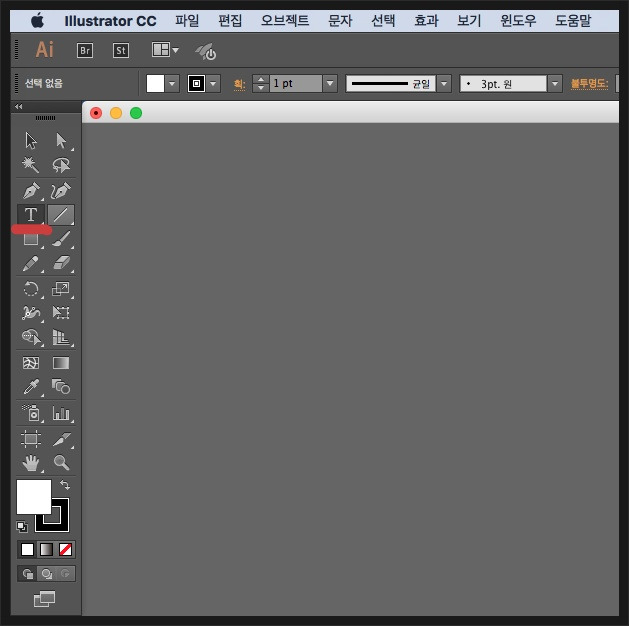Collapse the tools panel with double arrows
The image size is (629, 626).
click(x=18, y=106)
